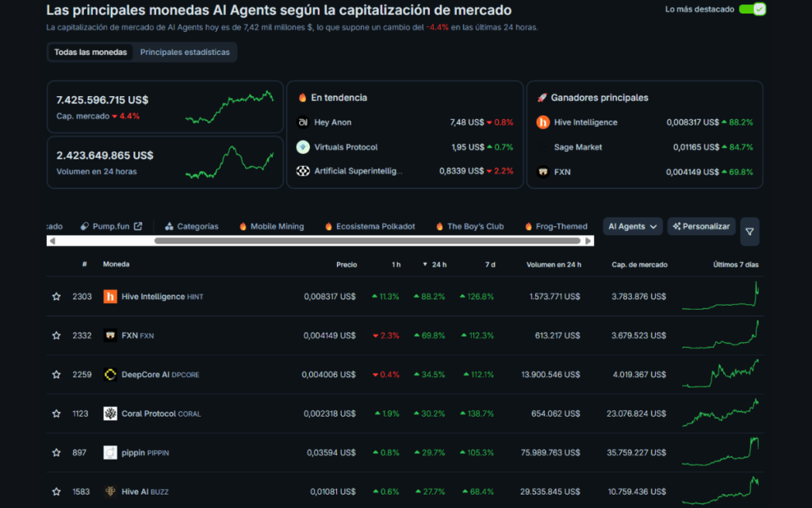Click Hive Intelligence logo in table

[x=109, y=297]
